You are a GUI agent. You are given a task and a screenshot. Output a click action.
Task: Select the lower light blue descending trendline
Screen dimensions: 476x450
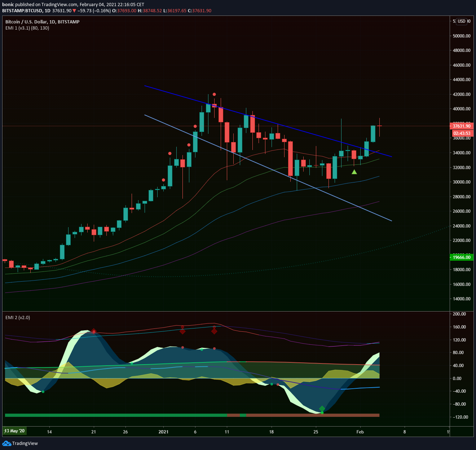pos(268,168)
